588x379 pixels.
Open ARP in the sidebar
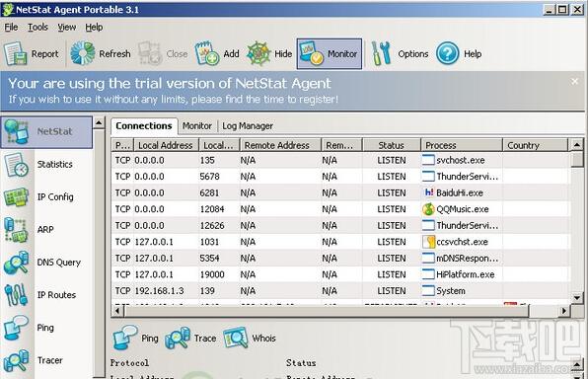tap(46, 230)
